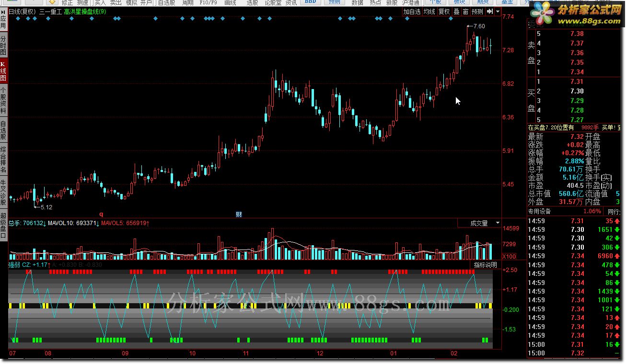
Task: Click the 测速 toolbar item
Action: pos(82,2)
